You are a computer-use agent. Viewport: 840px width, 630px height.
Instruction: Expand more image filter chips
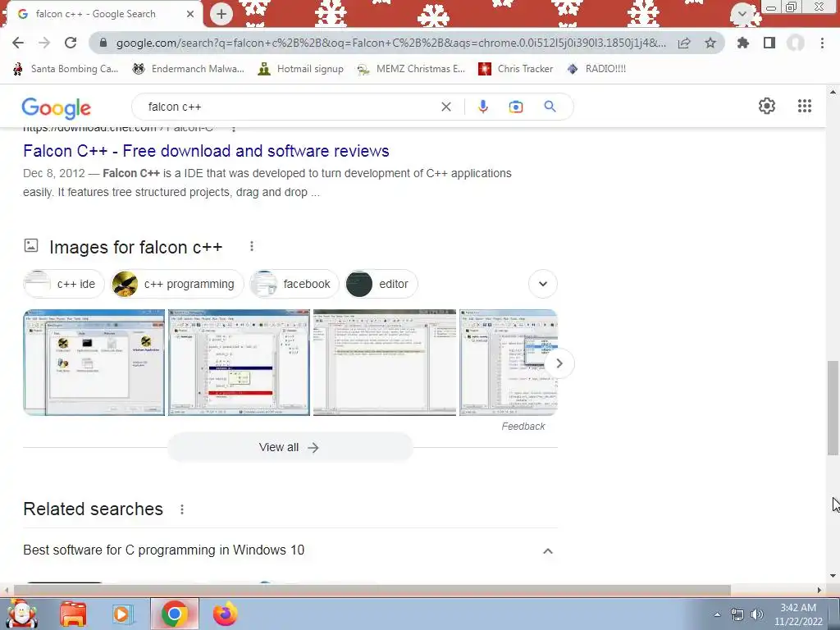[543, 284]
